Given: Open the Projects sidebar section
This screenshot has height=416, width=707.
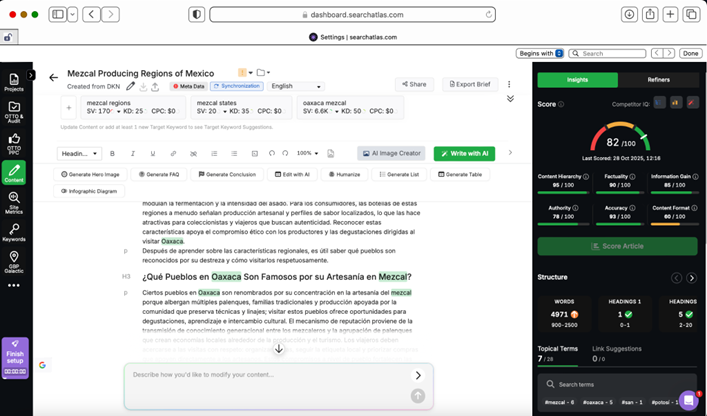Looking at the screenshot, I should click(14, 82).
